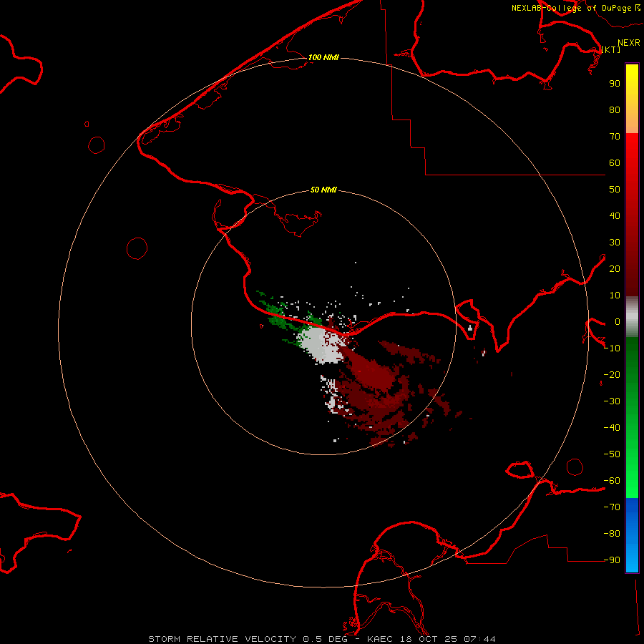The width and height of the screenshot is (644, 644).
Task: Select the 70 value on the velocity scale
Action: 615,137
